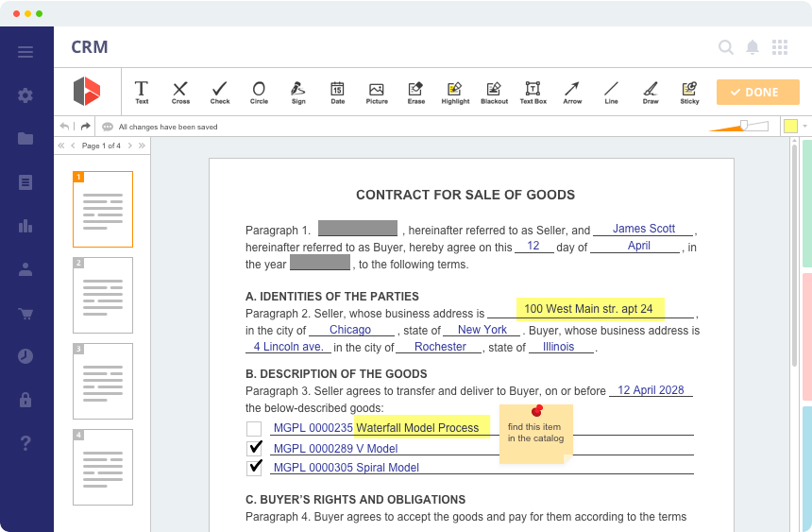Select the Highlight tool
Screen dimensions: 812x532
(x=455, y=92)
